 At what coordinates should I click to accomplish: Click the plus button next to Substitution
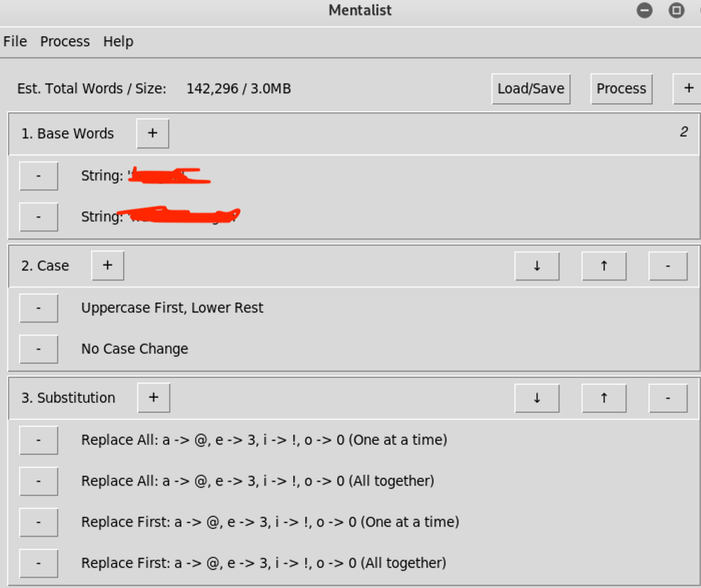(x=153, y=398)
